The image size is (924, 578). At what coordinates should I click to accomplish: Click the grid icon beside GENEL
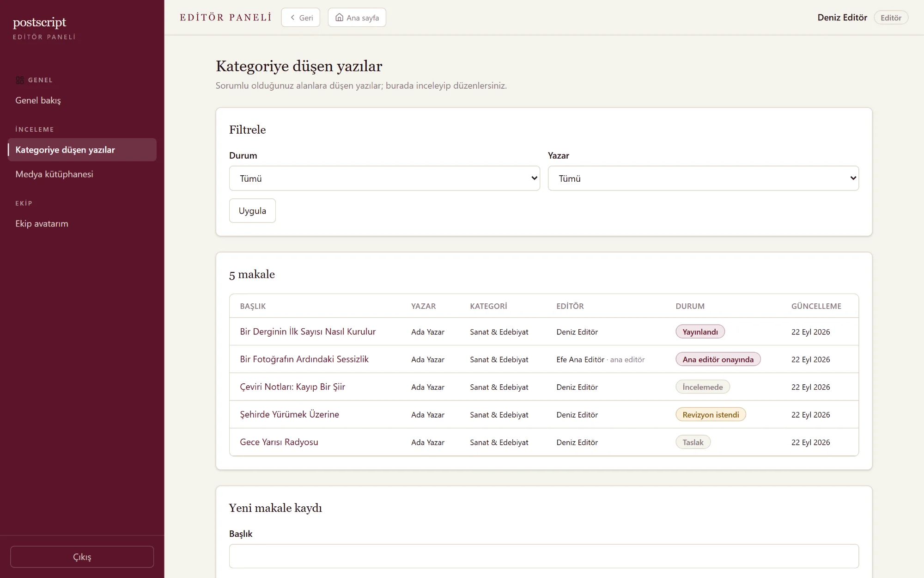coord(20,80)
